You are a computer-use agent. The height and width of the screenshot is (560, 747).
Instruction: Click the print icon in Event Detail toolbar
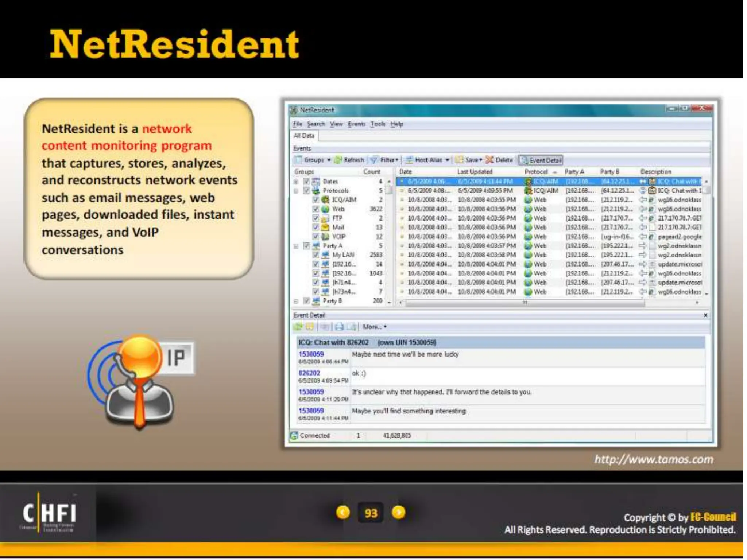pyautogui.click(x=340, y=327)
